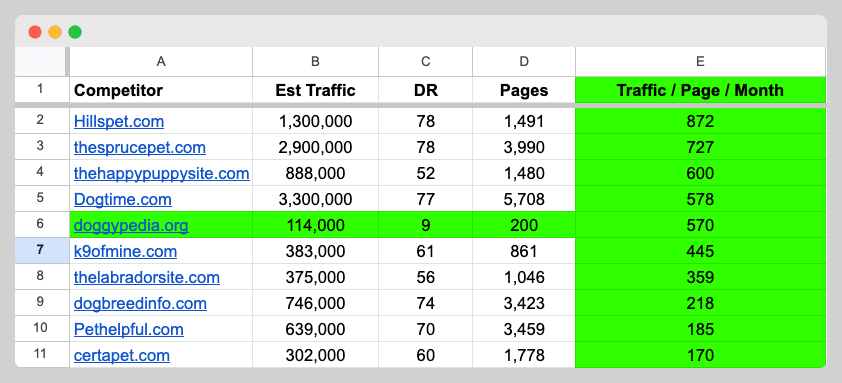Image resolution: width=842 pixels, height=383 pixels.
Task: Select the green cell containing 872
Action: pos(700,121)
